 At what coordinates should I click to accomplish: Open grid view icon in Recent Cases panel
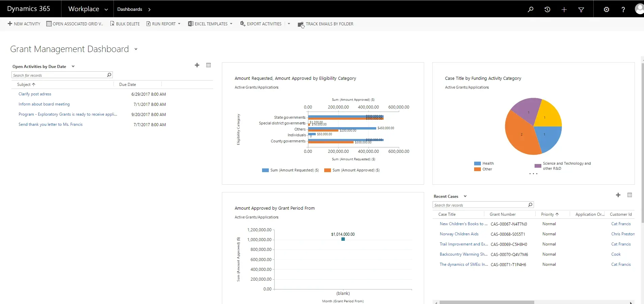tap(629, 195)
